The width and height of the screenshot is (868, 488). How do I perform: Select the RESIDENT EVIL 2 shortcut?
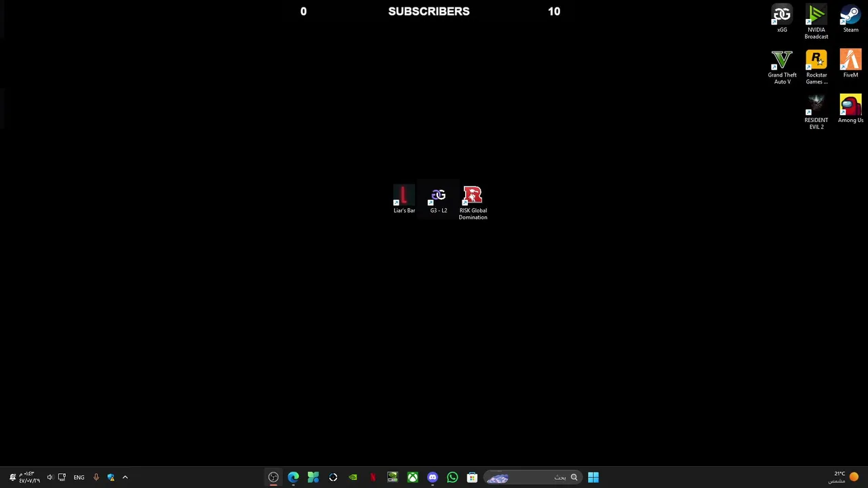point(816,113)
